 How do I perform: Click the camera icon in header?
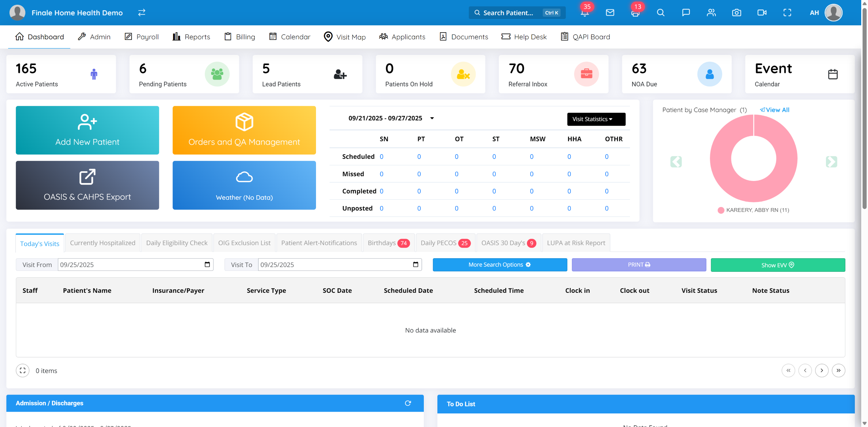[x=736, y=13]
